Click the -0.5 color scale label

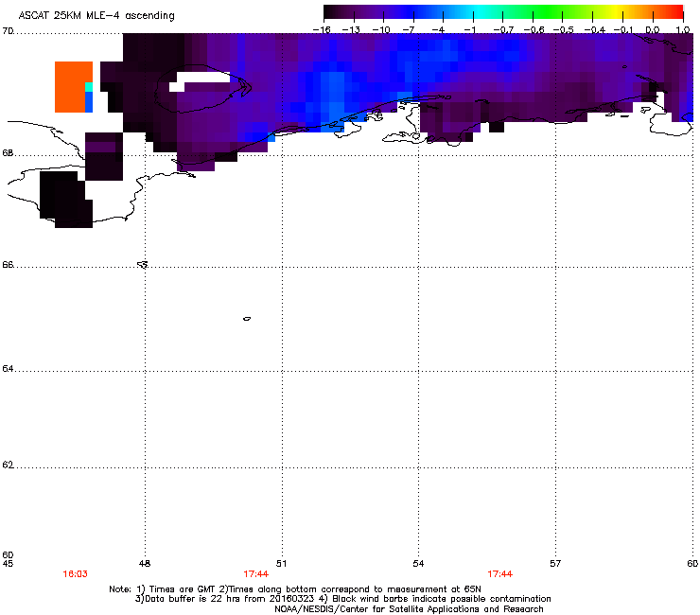pyautogui.click(x=564, y=30)
